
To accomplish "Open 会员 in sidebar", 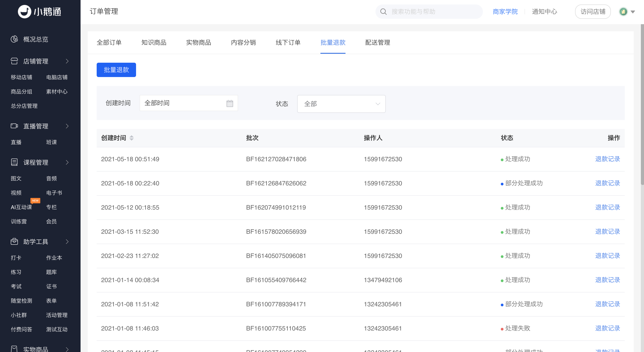I will [x=51, y=221].
